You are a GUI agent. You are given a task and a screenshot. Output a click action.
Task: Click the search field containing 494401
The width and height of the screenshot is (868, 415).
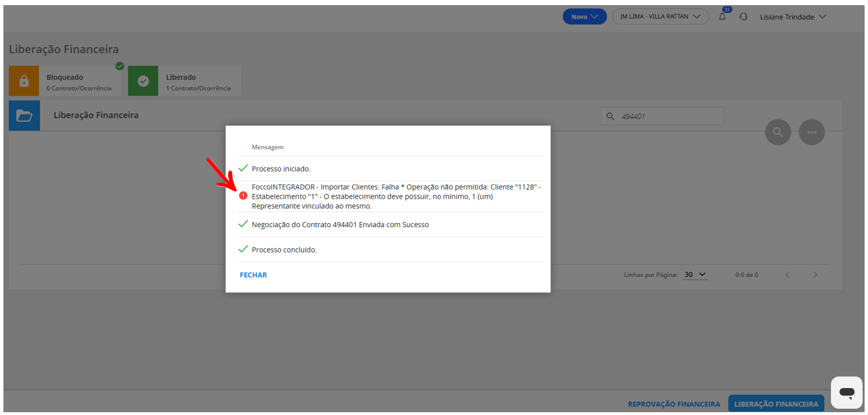point(662,116)
